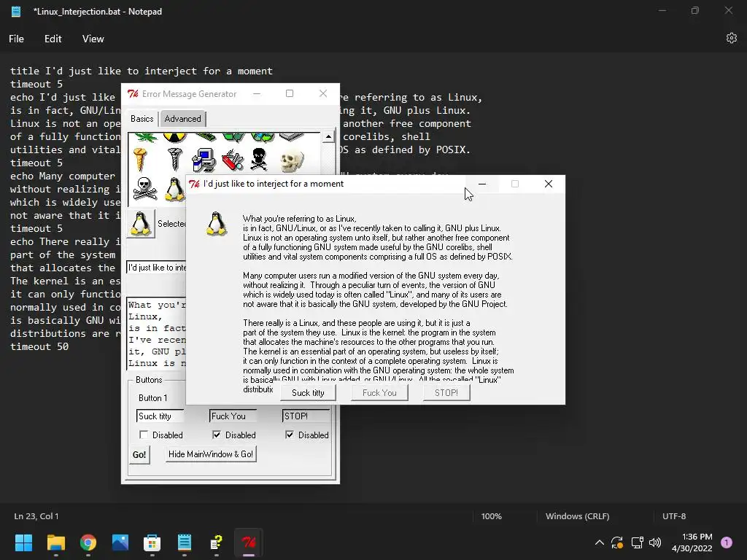Switch to the Basics tab

142,119
